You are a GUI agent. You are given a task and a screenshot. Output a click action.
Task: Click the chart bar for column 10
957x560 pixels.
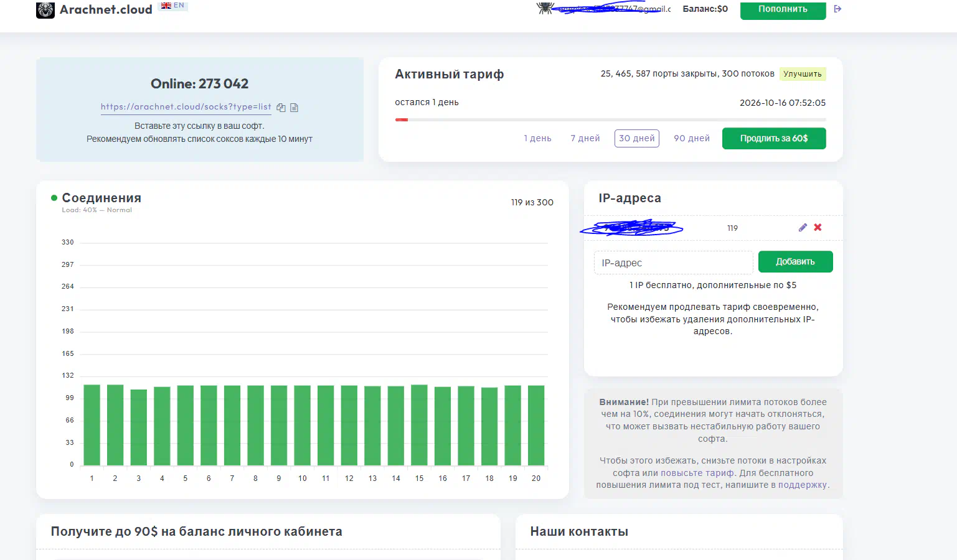point(302,426)
